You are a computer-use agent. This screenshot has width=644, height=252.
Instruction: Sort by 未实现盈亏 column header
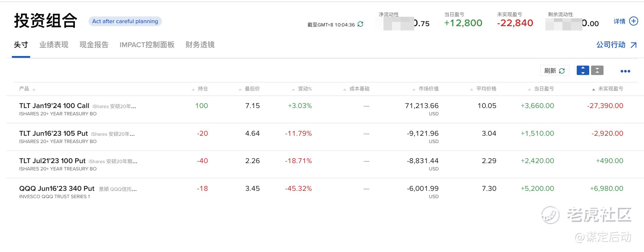[611, 89]
